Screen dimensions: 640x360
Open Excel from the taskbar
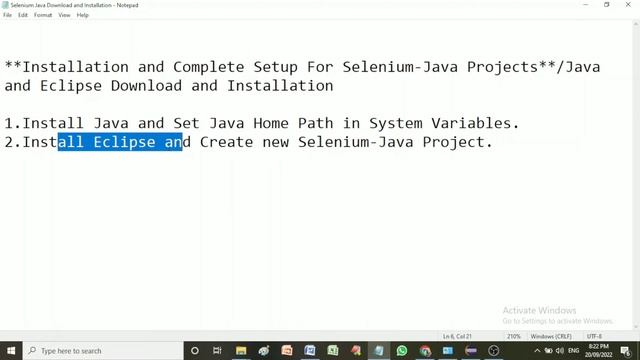(x=333, y=351)
